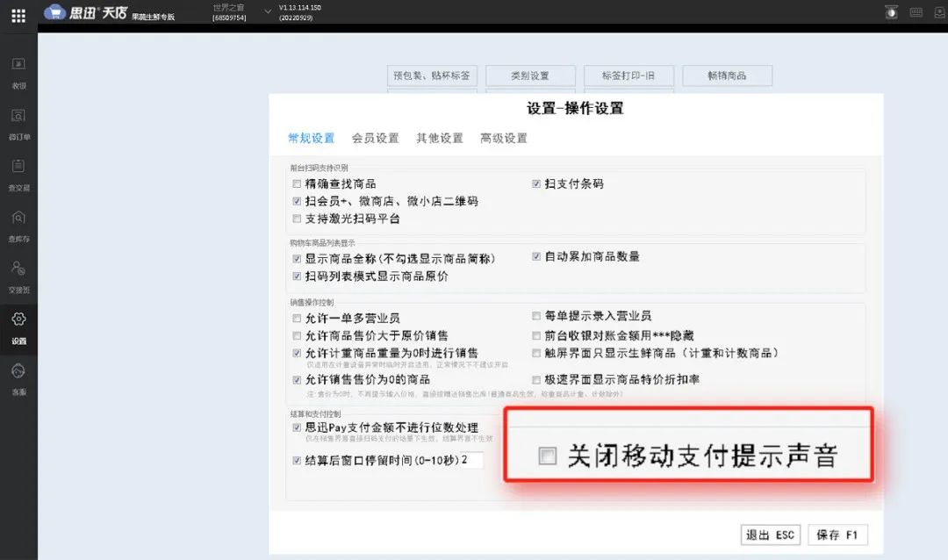Open the 客服 customer service icon
The width and height of the screenshot is (948, 560).
(x=19, y=372)
